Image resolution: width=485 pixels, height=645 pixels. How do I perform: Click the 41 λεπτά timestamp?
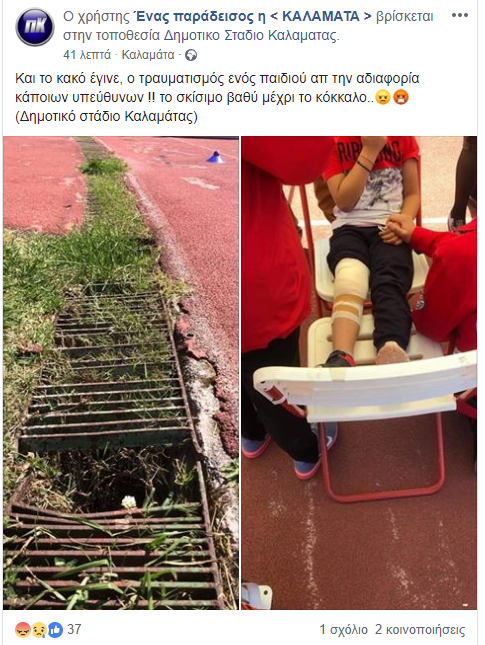[x=87, y=55]
